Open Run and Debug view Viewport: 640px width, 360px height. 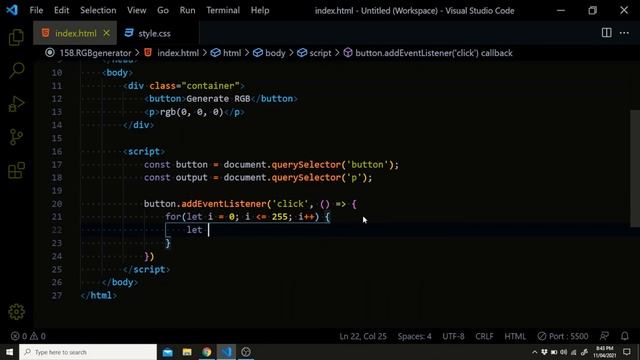click(16, 104)
